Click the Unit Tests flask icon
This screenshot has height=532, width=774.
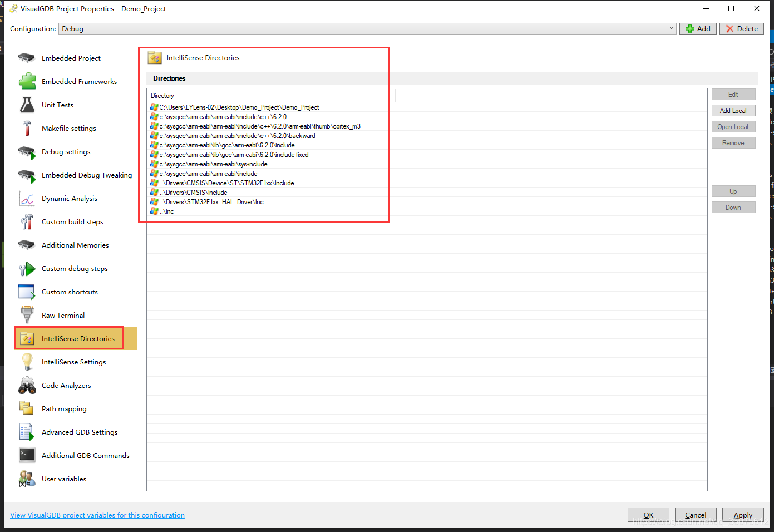pyautogui.click(x=27, y=105)
